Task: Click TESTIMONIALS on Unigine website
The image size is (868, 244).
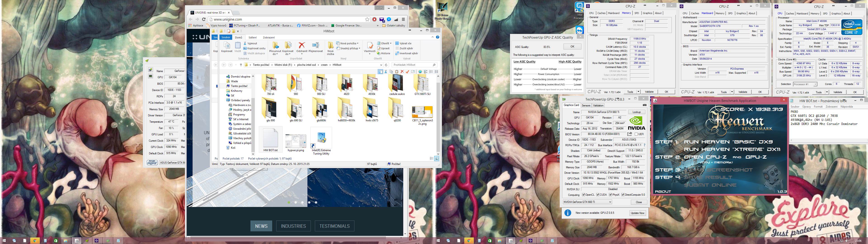Action: (334, 226)
